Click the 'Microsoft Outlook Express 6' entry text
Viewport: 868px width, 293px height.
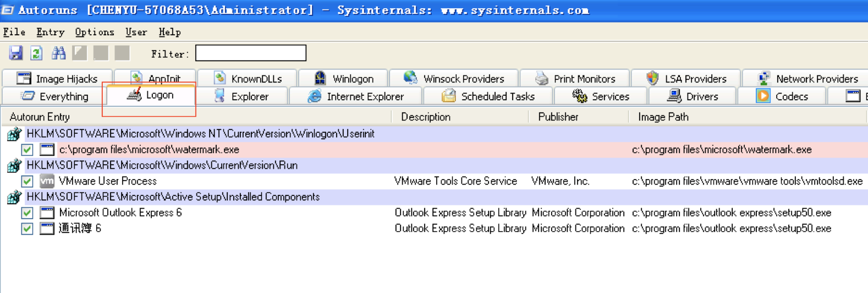pyautogui.click(x=120, y=213)
